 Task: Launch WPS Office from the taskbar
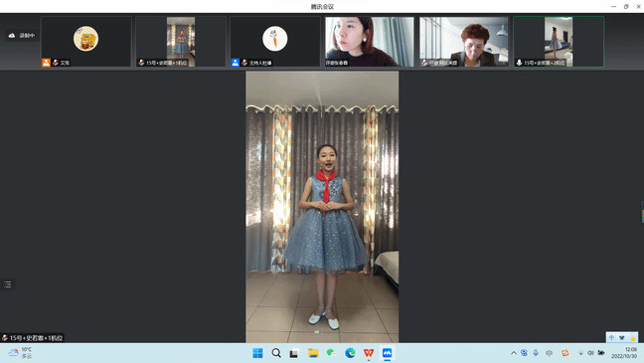pyautogui.click(x=369, y=353)
